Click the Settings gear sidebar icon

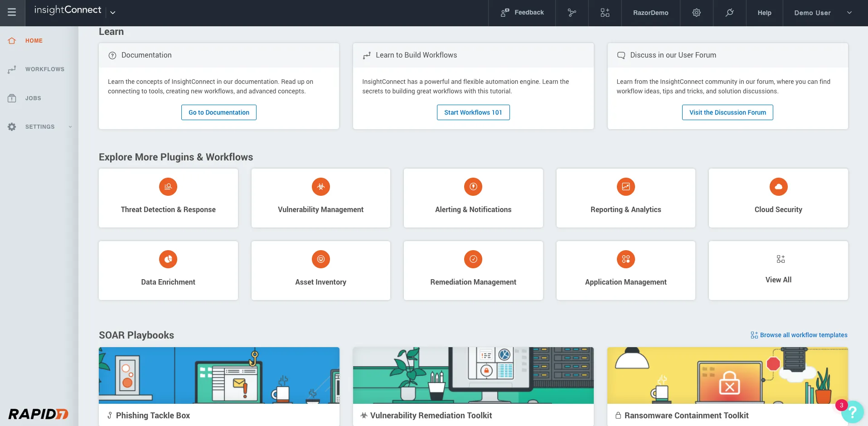click(12, 127)
